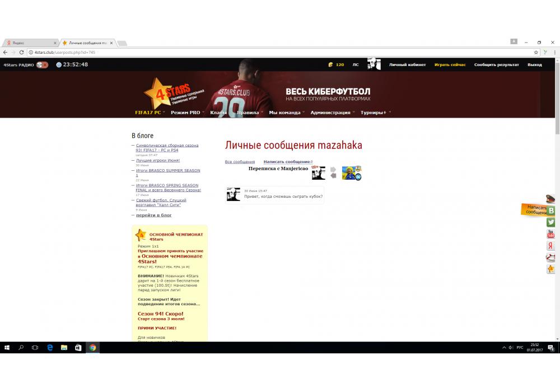Click the gold coins balance icon
The image size is (560, 392).
pos(330,65)
